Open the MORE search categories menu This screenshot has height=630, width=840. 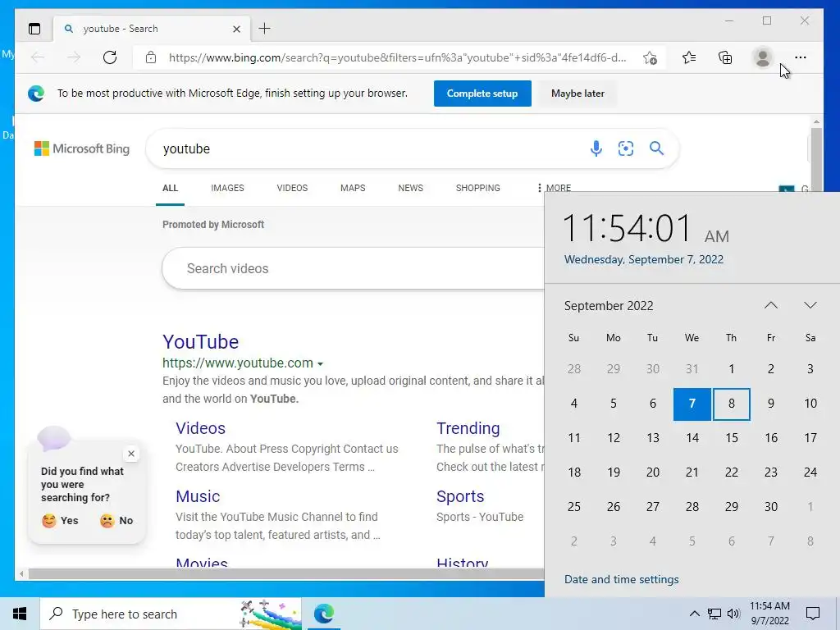[x=554, y=188]
